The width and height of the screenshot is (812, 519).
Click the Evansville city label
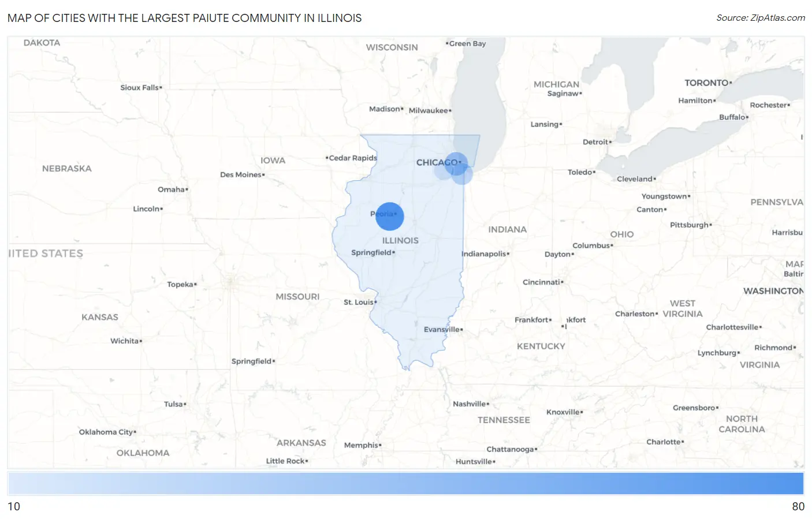coord(443,329)
